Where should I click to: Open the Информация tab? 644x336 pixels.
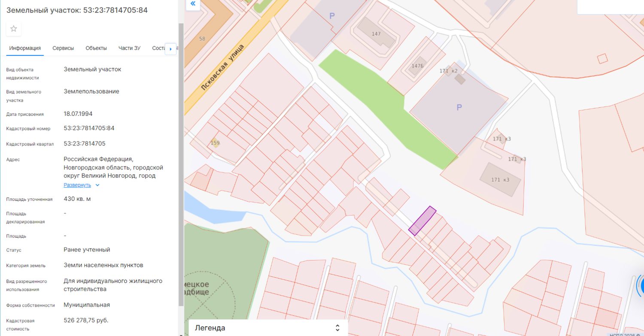[25, 48]
